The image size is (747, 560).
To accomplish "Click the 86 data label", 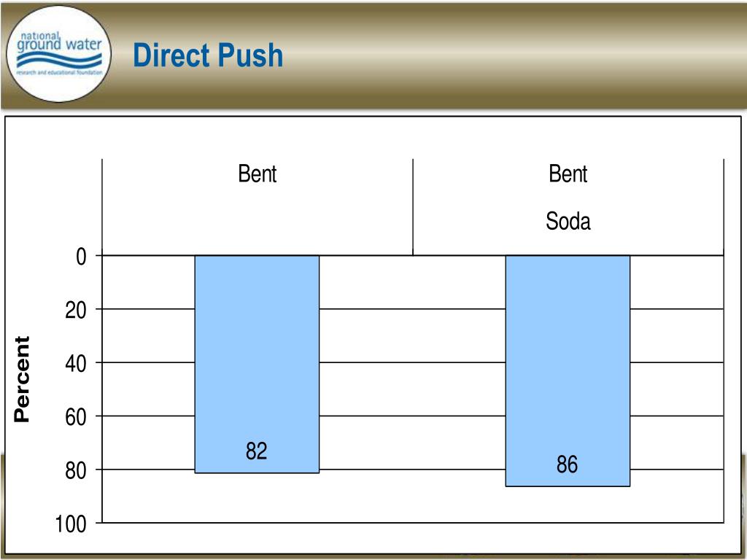I will pyautogui.click(x=567, y=464).
